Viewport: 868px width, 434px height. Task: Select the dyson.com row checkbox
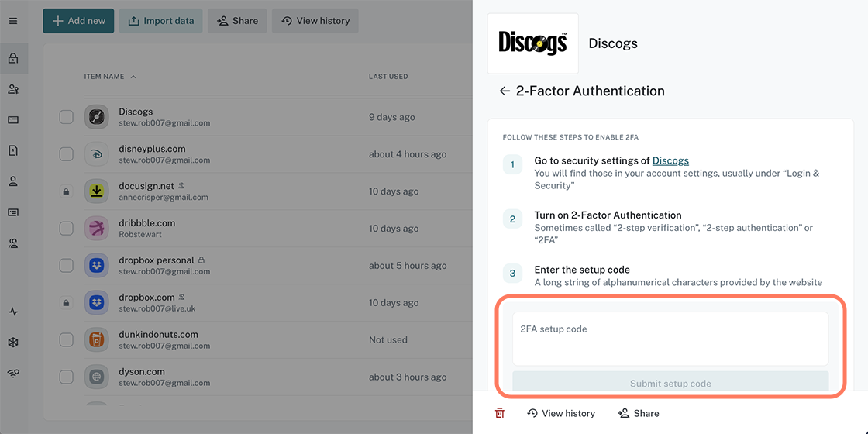66,377
